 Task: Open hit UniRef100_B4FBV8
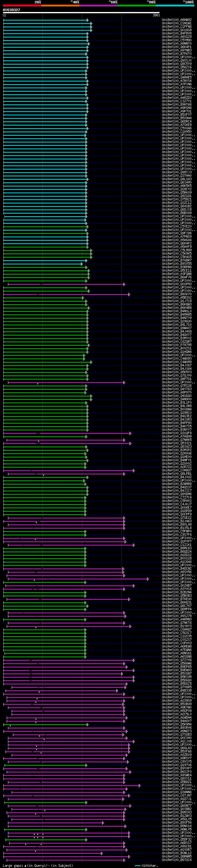point(177,33)
